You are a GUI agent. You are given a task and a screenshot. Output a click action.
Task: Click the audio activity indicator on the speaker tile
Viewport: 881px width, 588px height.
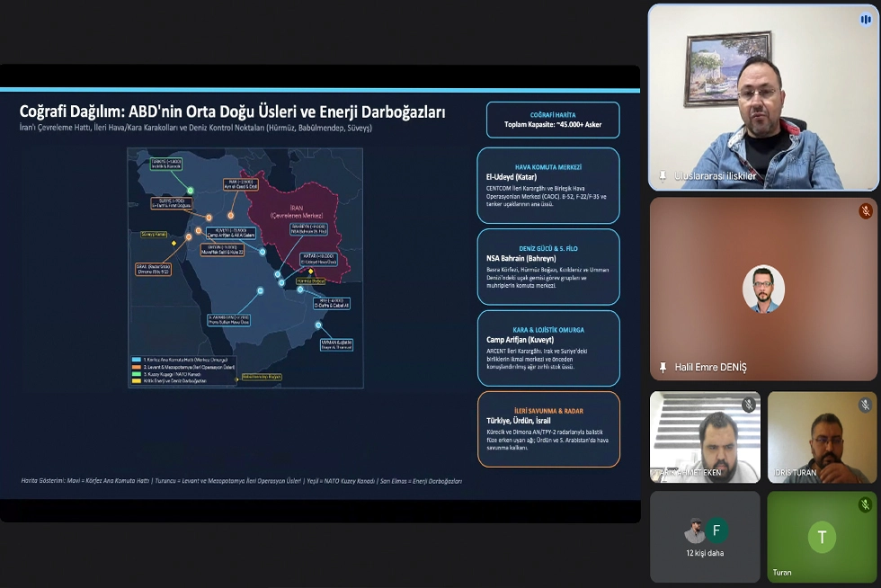[x=865, y=20]
